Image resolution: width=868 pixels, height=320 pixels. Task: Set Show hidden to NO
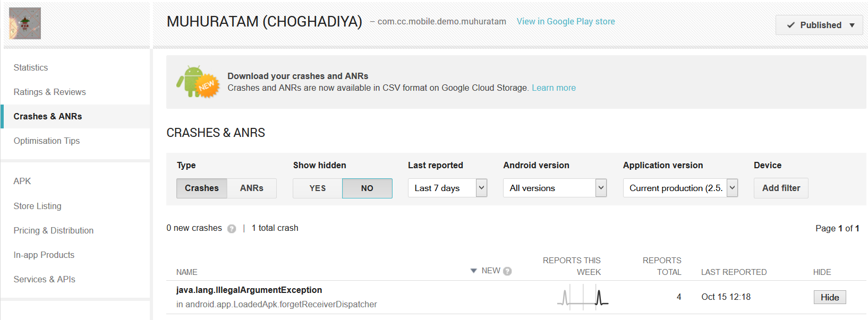pos(367,188)
